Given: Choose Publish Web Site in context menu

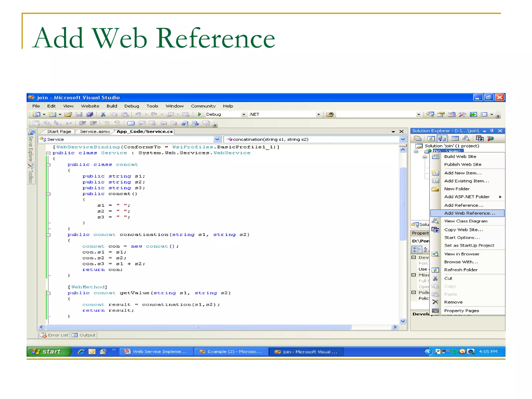Looking at the screenshot, I should click(x=467, y=164).
